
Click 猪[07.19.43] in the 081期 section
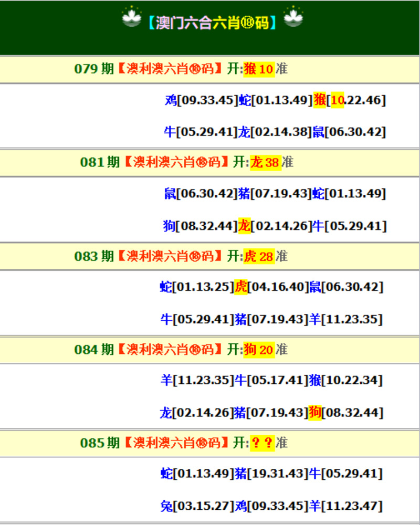click(275, 194)
